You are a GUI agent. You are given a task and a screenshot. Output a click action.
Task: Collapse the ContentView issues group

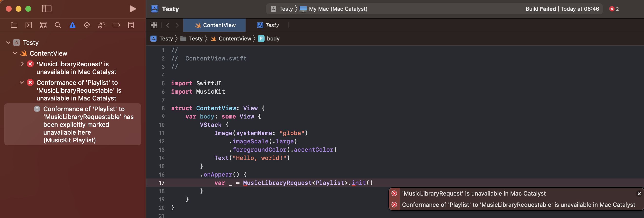pyautogui.click(x=15, y=53)
